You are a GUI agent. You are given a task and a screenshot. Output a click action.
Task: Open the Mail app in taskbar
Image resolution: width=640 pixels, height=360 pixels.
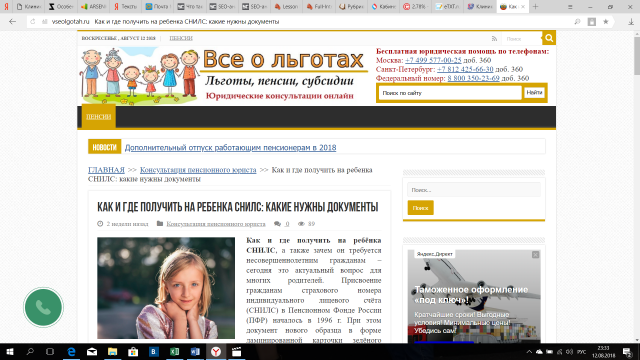coord(92,351)
